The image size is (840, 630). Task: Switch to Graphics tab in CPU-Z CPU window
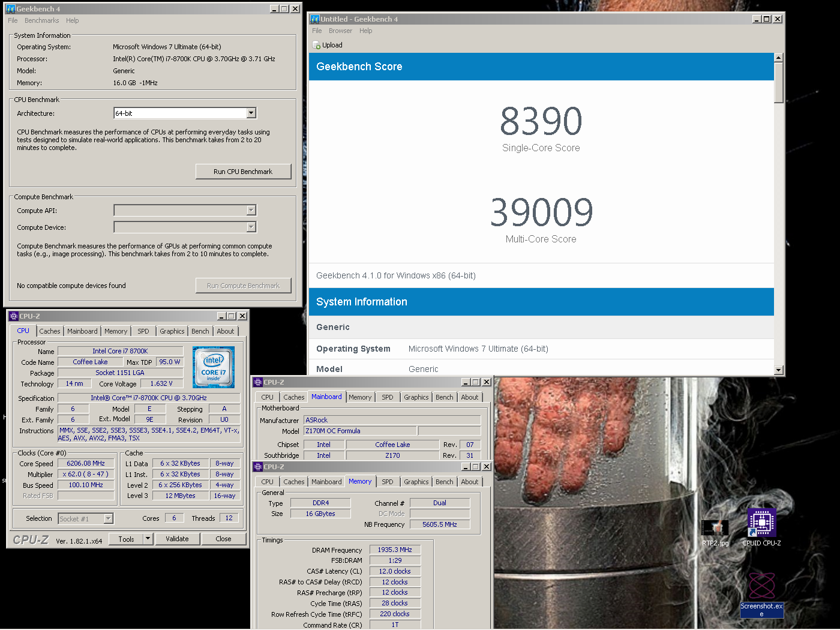pyautogui.click(x=172, y=331)
